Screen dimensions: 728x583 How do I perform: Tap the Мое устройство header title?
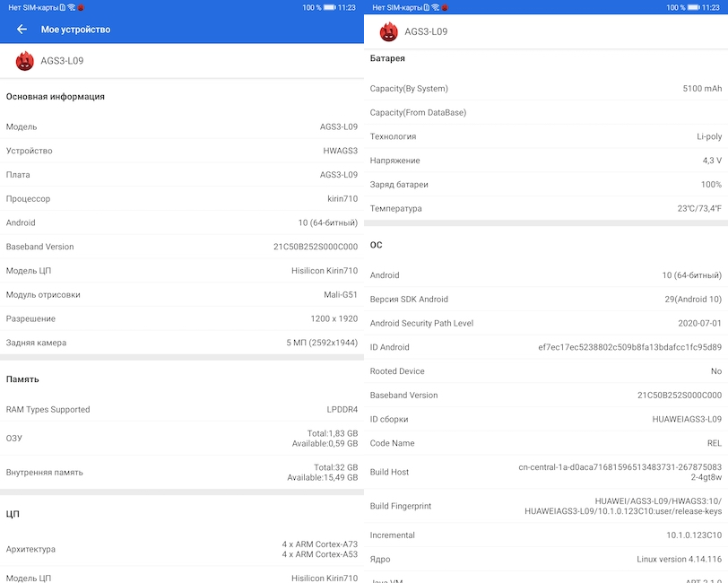(x=75, y=30)
